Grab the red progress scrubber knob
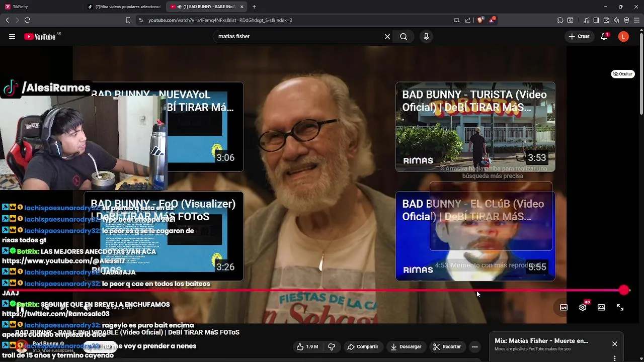 pyautogui.click(x=624, y=290)
